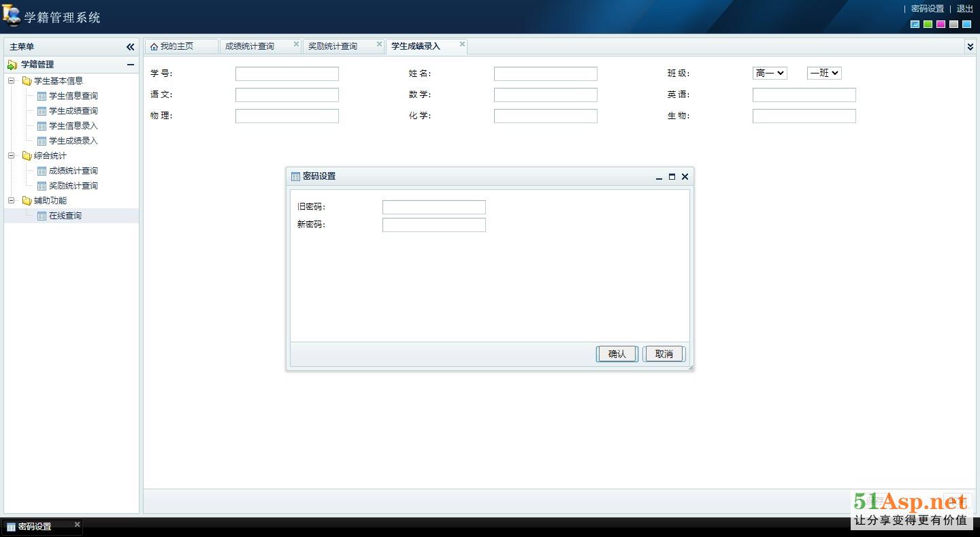The image size is (980, 537).
Task: Click the 学生成绩查询 table icon in the sidebar
Action: point(42,111)
